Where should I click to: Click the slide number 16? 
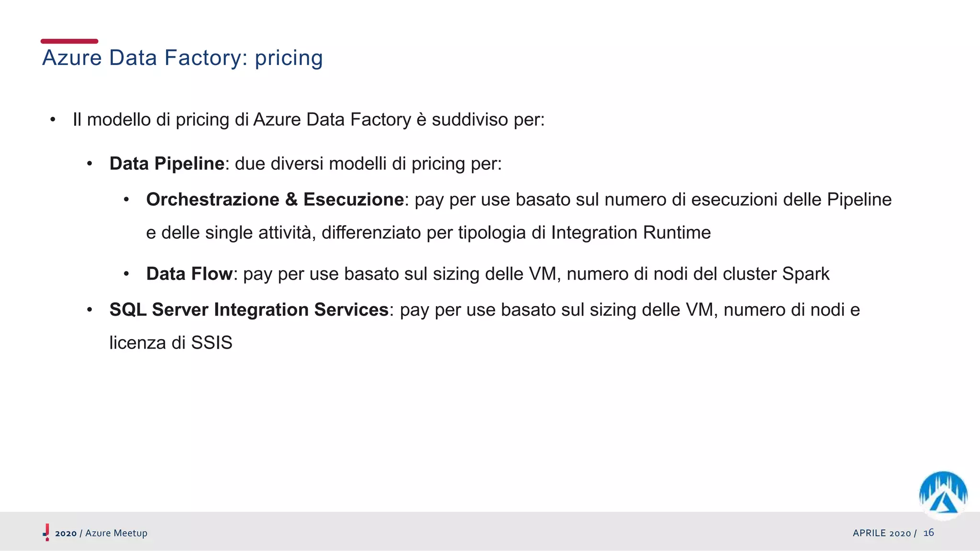(x=928, y=533)
